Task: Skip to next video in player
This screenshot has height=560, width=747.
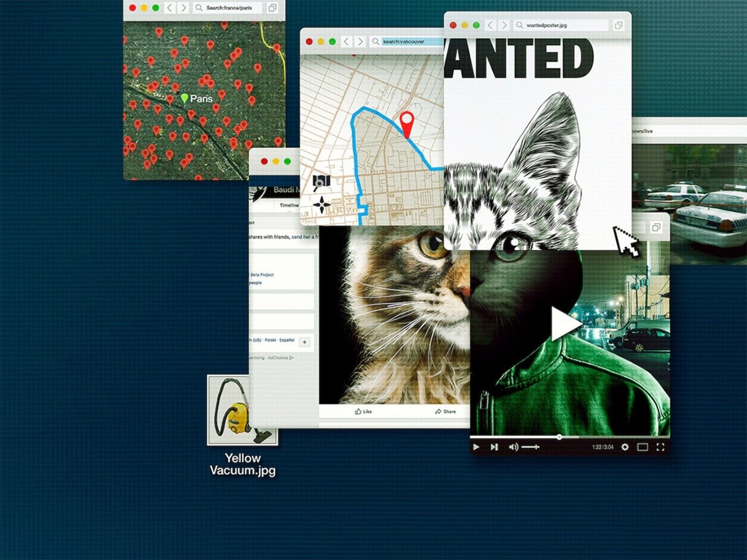Action: [494, 447]
